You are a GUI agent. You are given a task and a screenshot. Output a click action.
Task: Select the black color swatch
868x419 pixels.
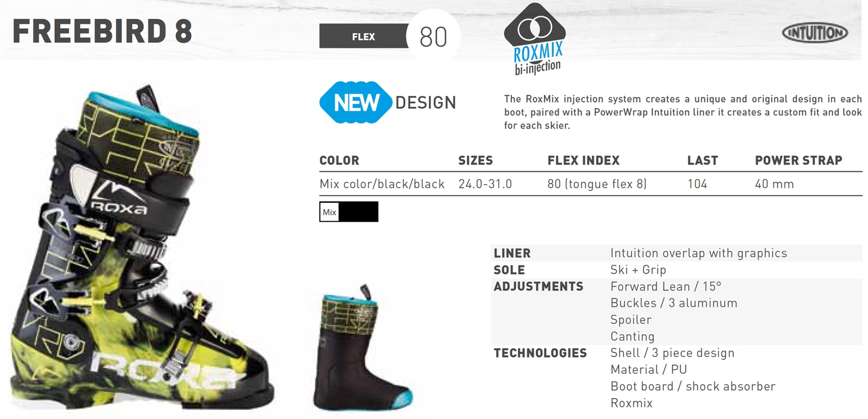(358, 212)
